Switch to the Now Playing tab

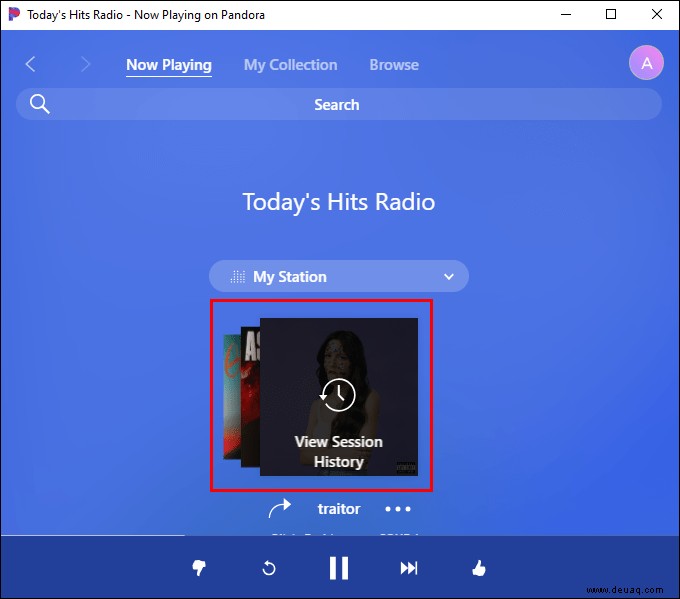coord(169,65)
